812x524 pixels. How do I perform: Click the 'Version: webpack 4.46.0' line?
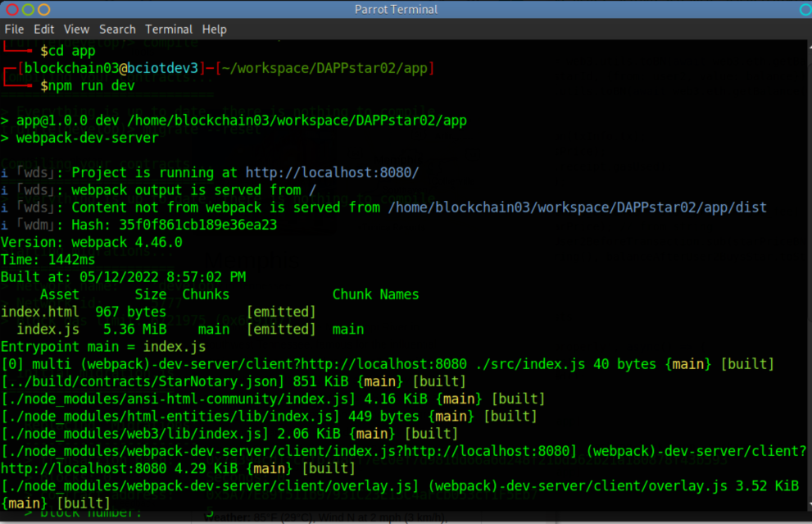pos(92,242)
